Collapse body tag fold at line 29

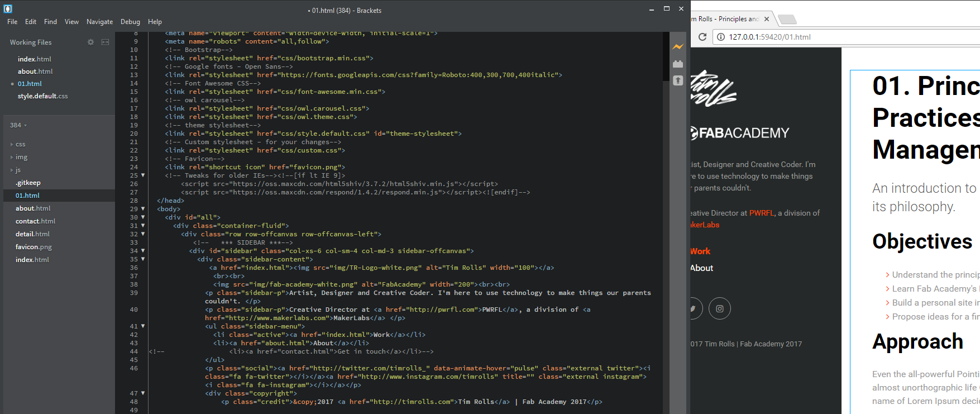click(143, 209)
